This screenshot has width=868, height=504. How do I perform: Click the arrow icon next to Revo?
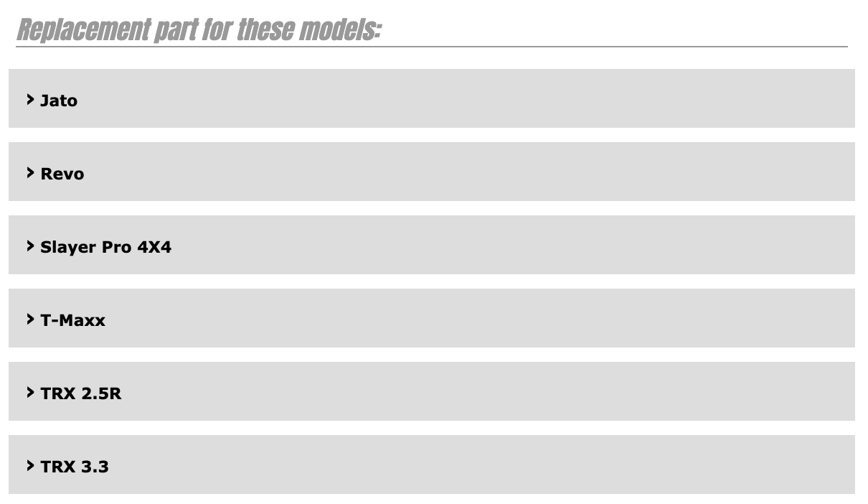point(30,172)
